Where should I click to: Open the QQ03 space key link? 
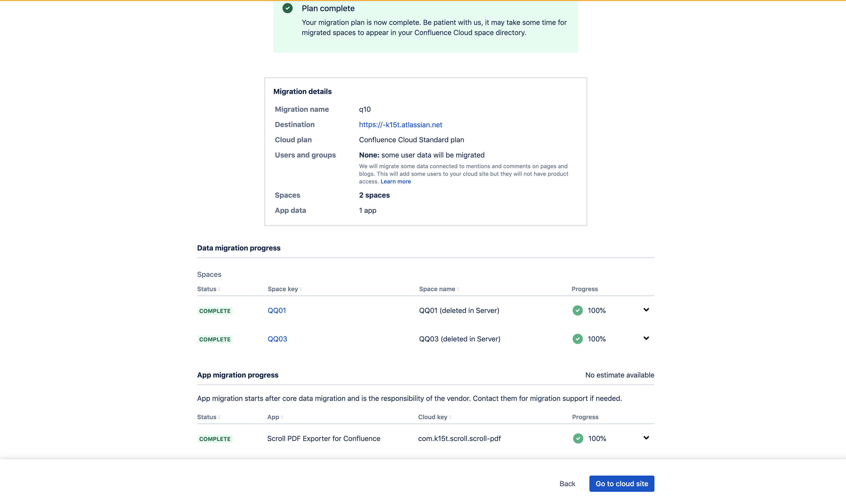(x=277, y=339)
